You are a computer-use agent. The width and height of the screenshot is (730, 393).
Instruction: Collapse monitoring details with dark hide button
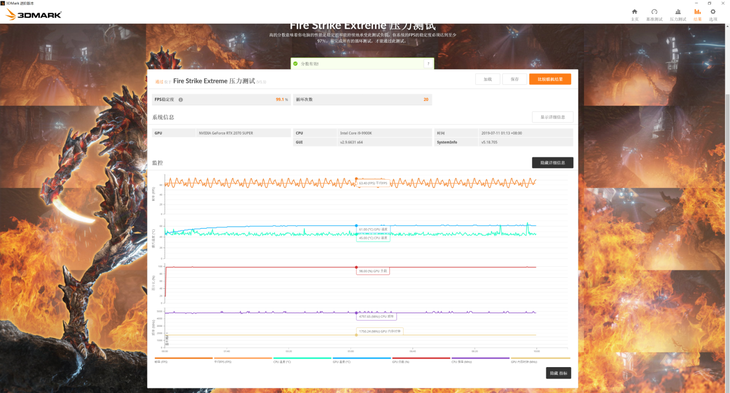click(x=553, y=163)
